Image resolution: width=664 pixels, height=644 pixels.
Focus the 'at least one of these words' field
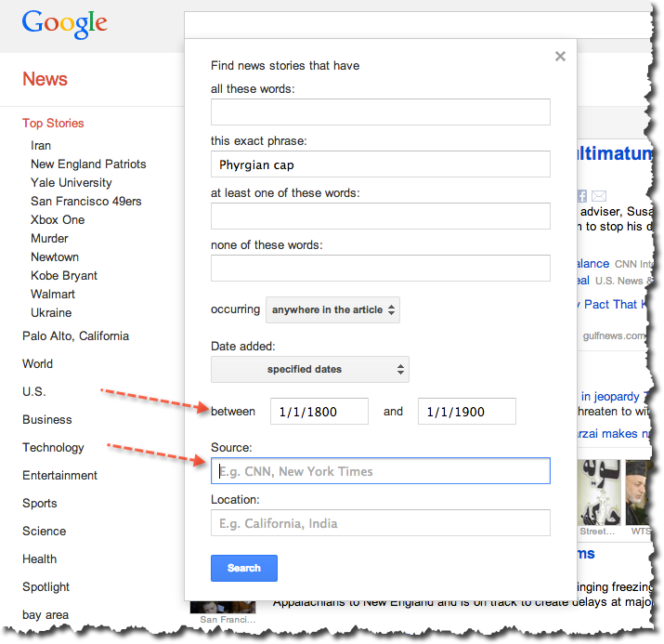coord(380,217)
